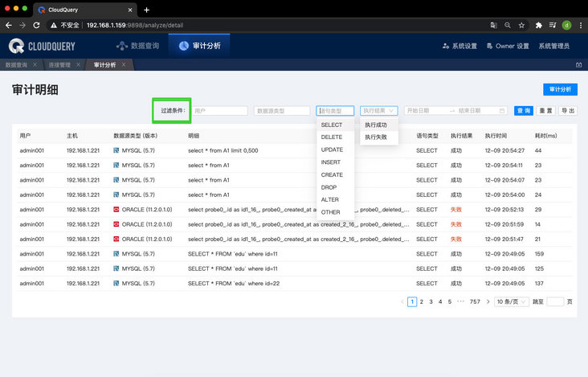Image resolution: width=588 pixels, height=377 pixels.
Task: Select DELETE from statement type list
Action: click(335, 137)
